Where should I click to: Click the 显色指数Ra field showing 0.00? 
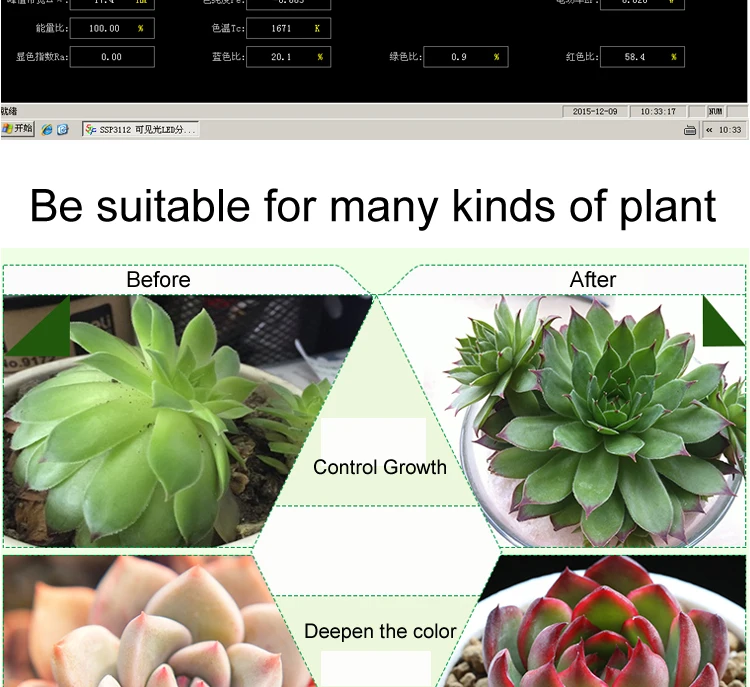112,56
